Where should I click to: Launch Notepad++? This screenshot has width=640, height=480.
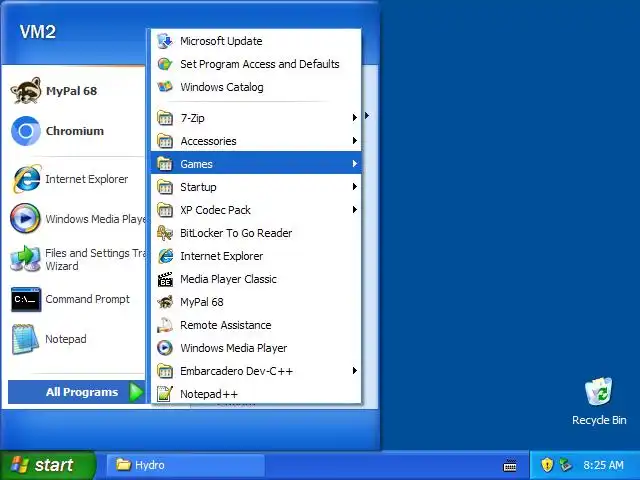256,394
